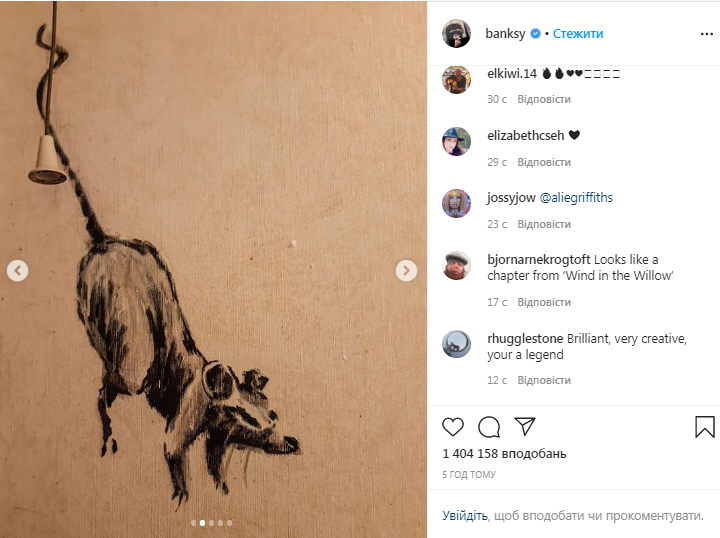
Task: Reply to the elizabethcseh comment
Action: 544,162
